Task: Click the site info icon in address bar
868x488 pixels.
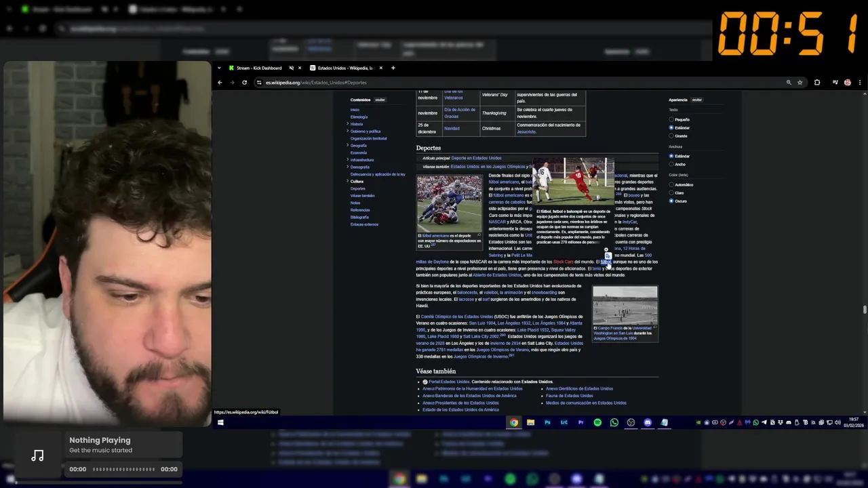Action: point(259,83)
